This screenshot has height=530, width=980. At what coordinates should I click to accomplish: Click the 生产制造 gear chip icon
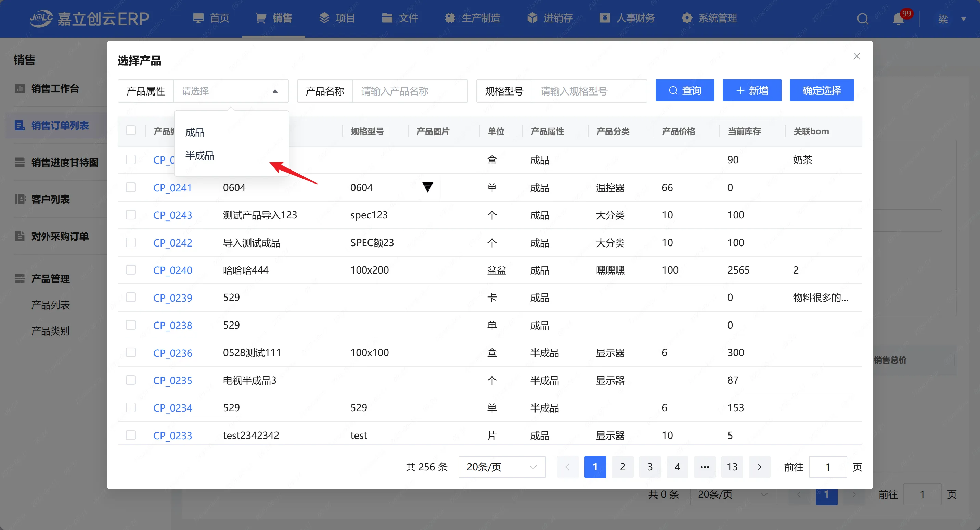[x=450, y=18]
